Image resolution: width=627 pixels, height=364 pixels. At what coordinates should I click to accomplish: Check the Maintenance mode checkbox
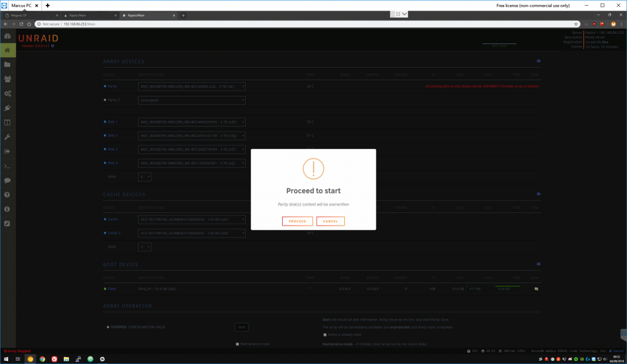[x=237, y=344]
